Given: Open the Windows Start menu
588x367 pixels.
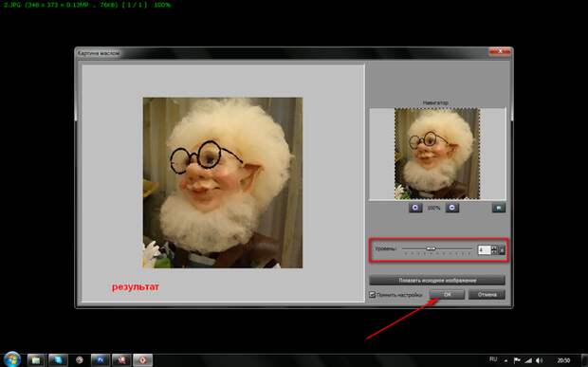Looking at the screenshot, I should pos(12,359).
